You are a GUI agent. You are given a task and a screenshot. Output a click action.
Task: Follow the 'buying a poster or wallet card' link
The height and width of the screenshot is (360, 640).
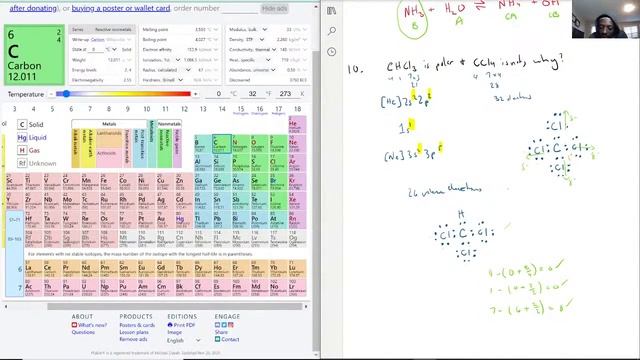pyautogui.click(x=121, y=8)
